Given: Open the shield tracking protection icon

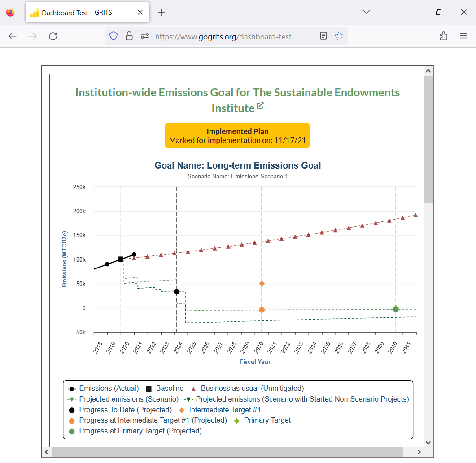Looking at the screenshot, I should (x=114, y=36).
